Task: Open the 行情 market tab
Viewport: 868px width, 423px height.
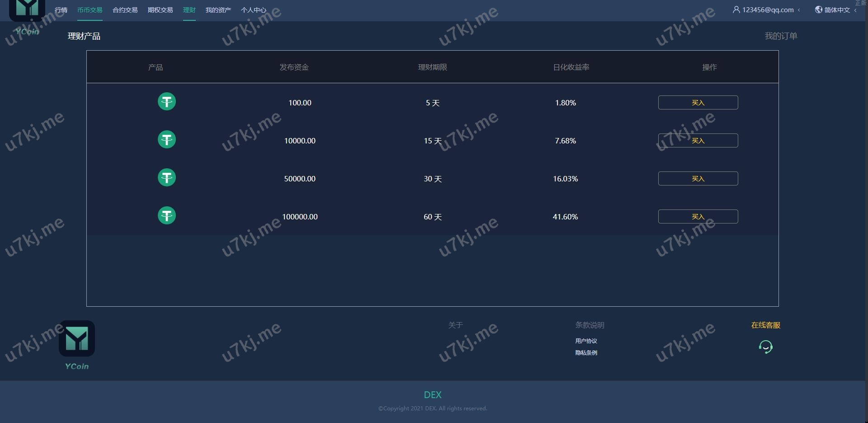Action: point(61,10)
